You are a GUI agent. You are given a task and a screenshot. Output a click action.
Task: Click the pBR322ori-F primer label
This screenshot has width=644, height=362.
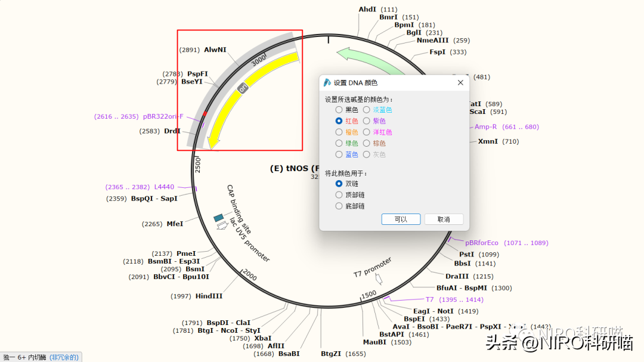163,117
